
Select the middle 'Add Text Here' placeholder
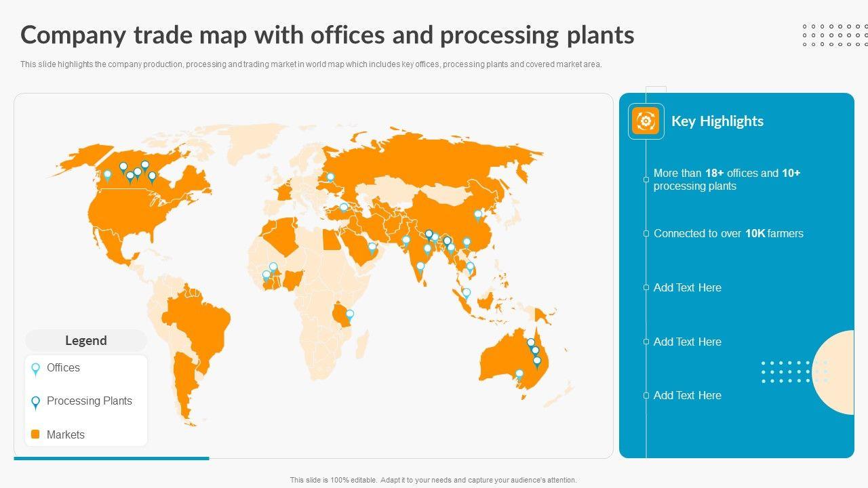[x=688, y=342]
